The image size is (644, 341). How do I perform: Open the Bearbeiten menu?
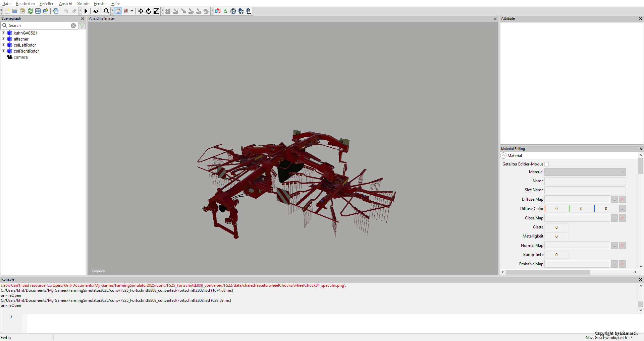[x=25, y=4]
